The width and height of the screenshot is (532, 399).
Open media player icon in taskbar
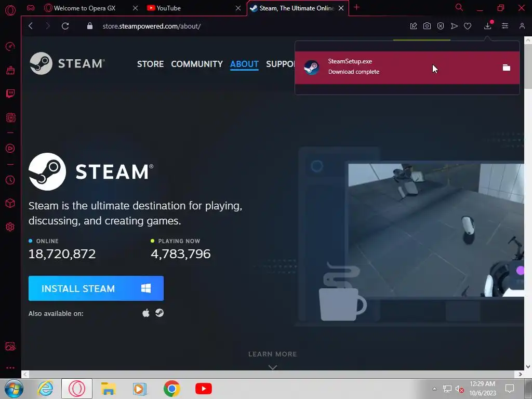coord(139,389)
